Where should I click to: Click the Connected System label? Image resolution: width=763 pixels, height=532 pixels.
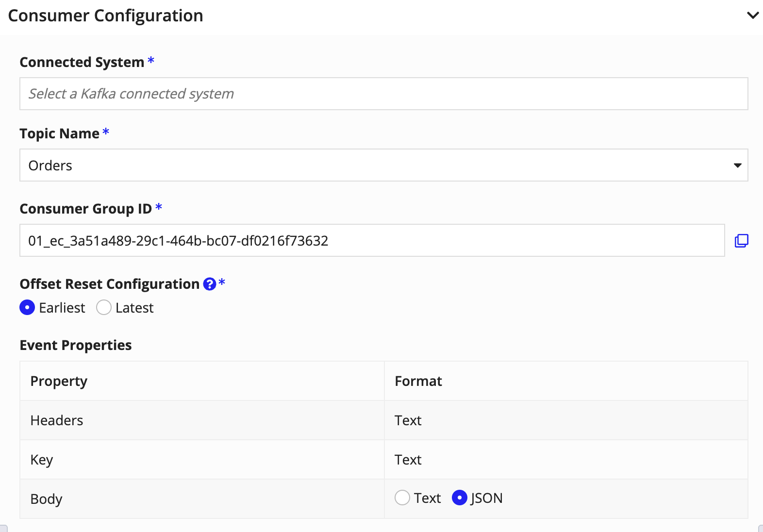[x=82, y=62]
